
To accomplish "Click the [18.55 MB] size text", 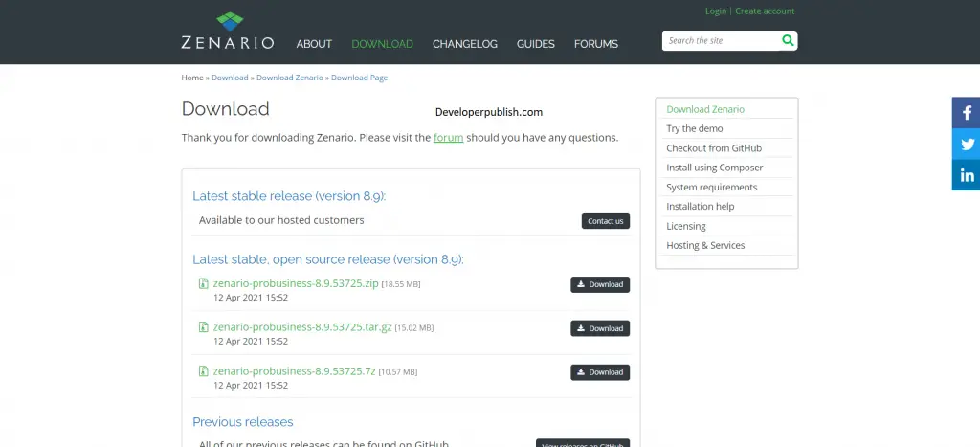I will pos(401,284).
